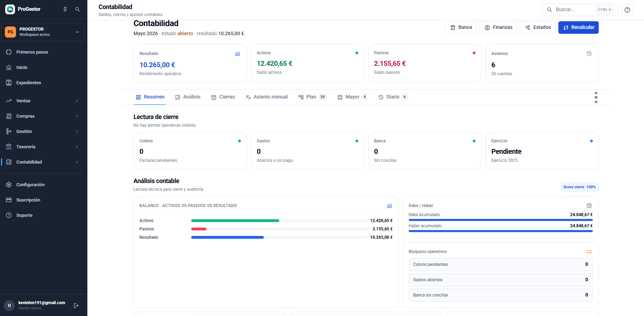Switch to the Resumen tab
Screen dimensions: 644x316
point(150,97)
